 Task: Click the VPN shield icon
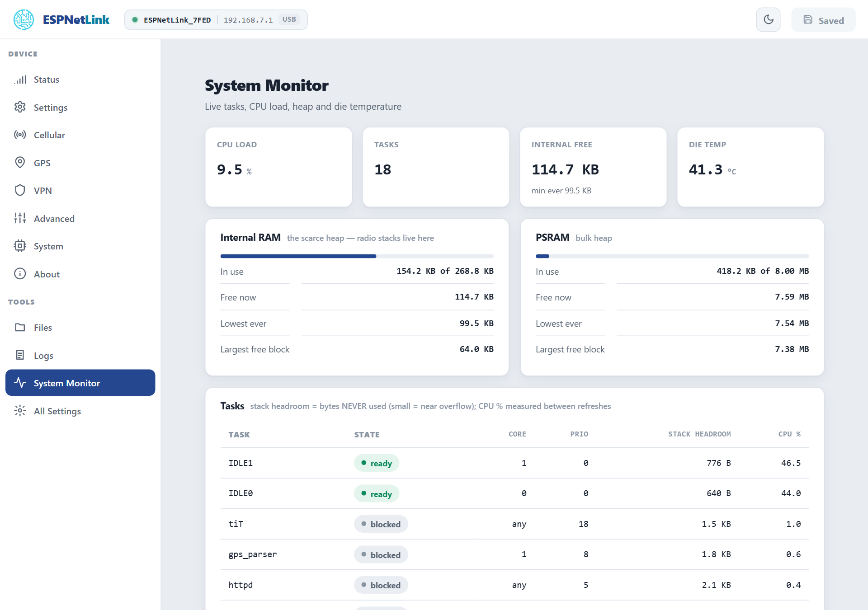[x=20, y=190]
